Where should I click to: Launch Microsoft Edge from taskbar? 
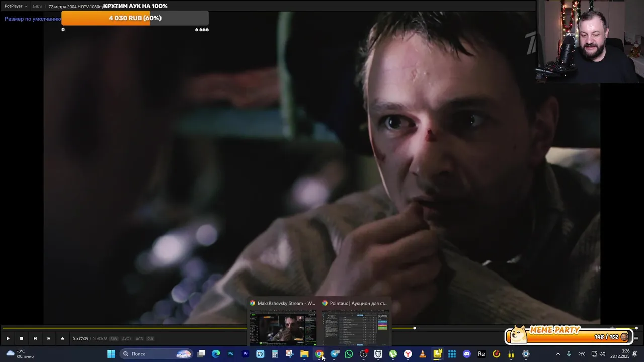[216, 354]
